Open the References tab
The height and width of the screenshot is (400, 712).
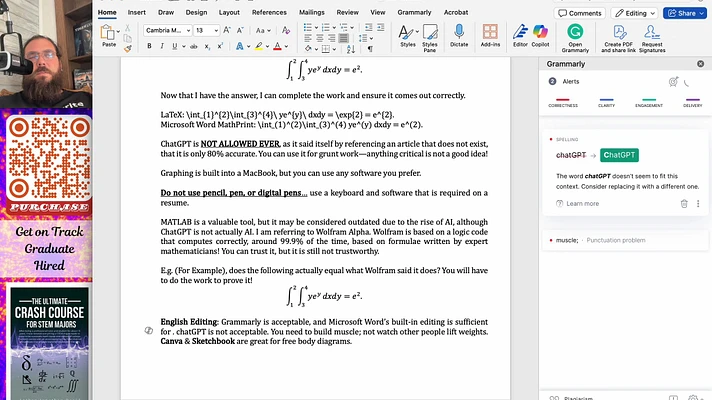click(x=269, y=12)
